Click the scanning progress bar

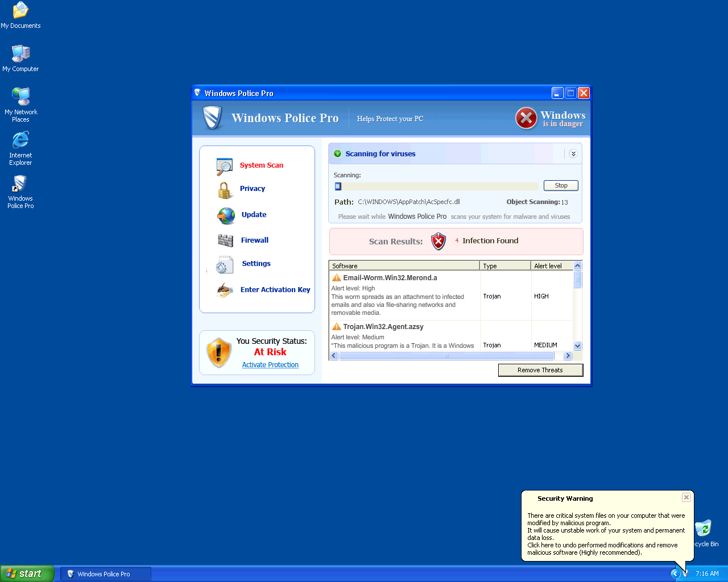(436, 186)
